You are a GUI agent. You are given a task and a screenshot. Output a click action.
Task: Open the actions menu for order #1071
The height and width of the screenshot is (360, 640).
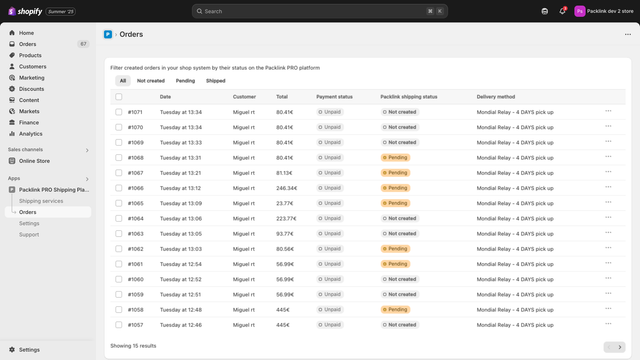(608, 111)
